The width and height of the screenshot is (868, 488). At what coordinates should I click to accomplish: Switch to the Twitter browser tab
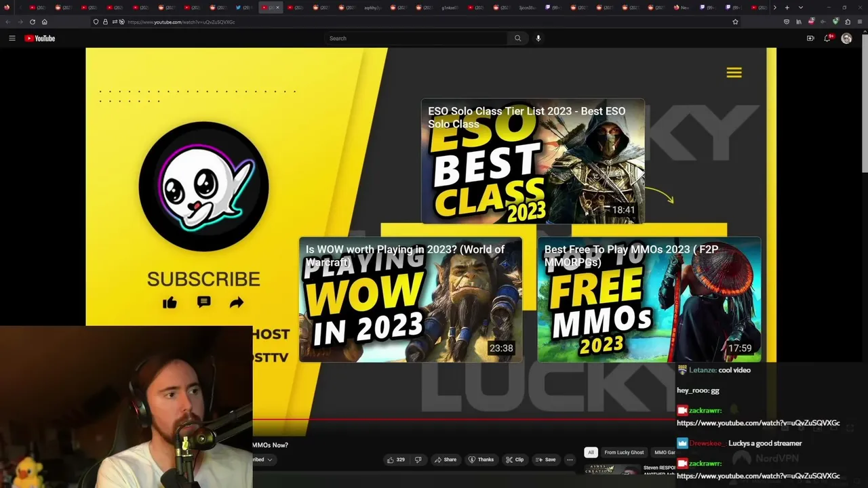244,7
